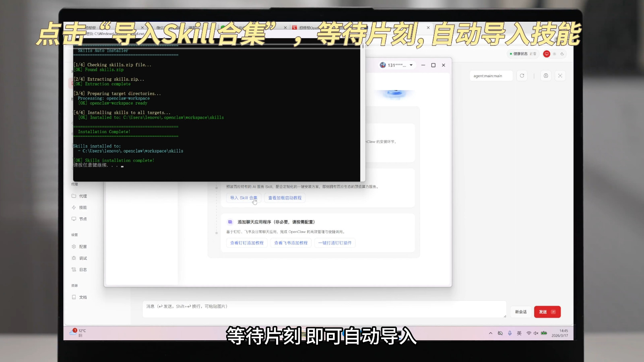The height and width of the screenshot is (362, 644).
Task: Open the agent:main:main session selector
Action: click(x=491, y=76)
